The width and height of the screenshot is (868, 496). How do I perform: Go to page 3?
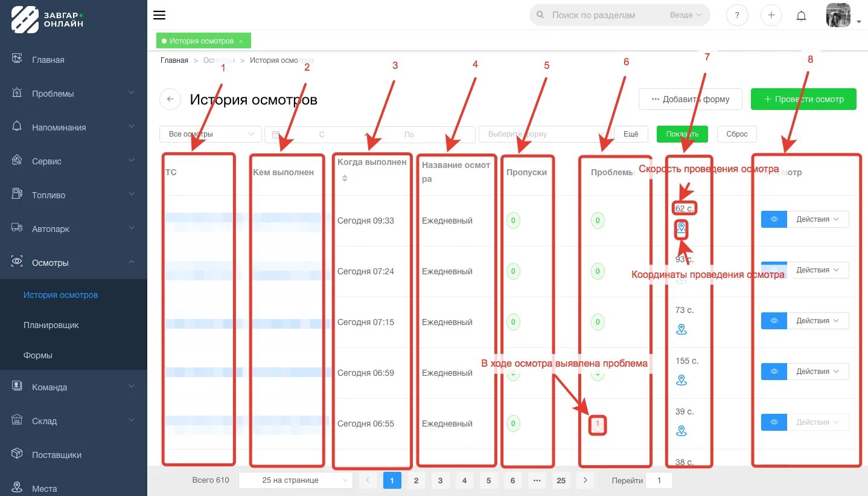tap(440, 481)
